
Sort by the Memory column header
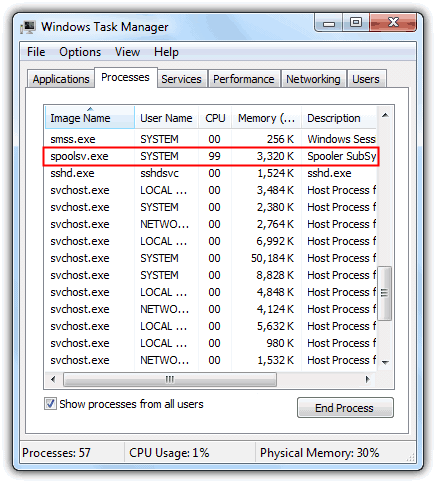266,118
